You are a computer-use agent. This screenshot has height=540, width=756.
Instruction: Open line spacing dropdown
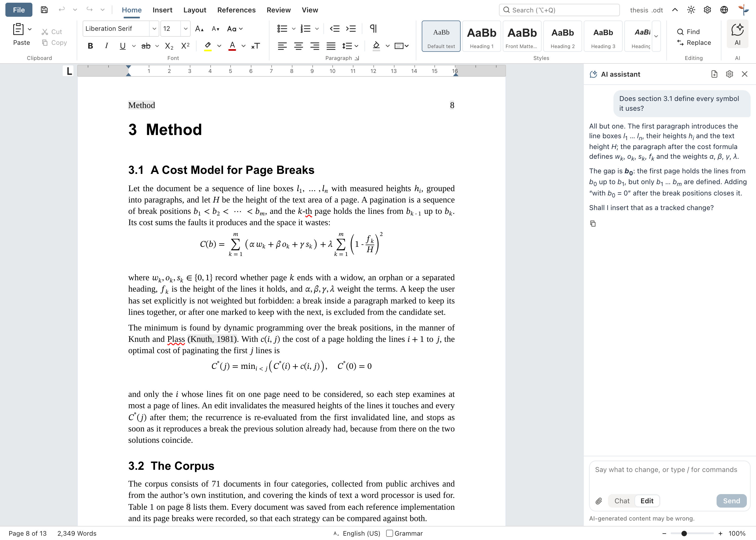(350, 46)
